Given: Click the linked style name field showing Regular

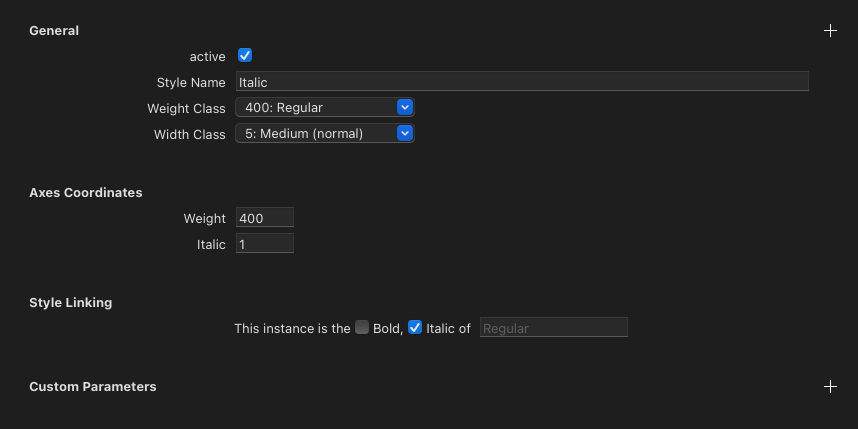Looking at the screenshot, I should coord(553,328).
